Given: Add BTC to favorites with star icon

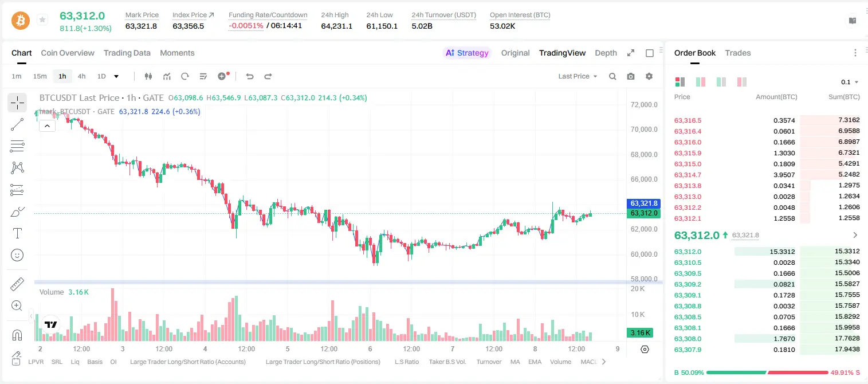Looking at the screenshot, I should 42,20.
